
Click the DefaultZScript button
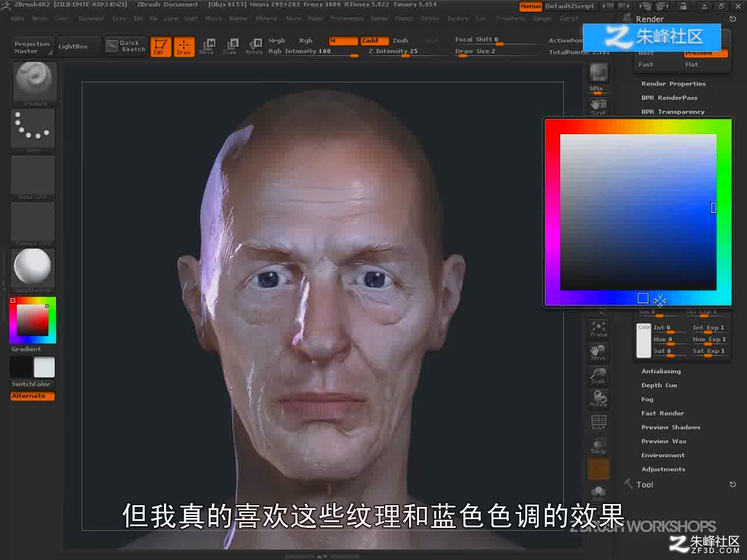(x=570, y=6)
